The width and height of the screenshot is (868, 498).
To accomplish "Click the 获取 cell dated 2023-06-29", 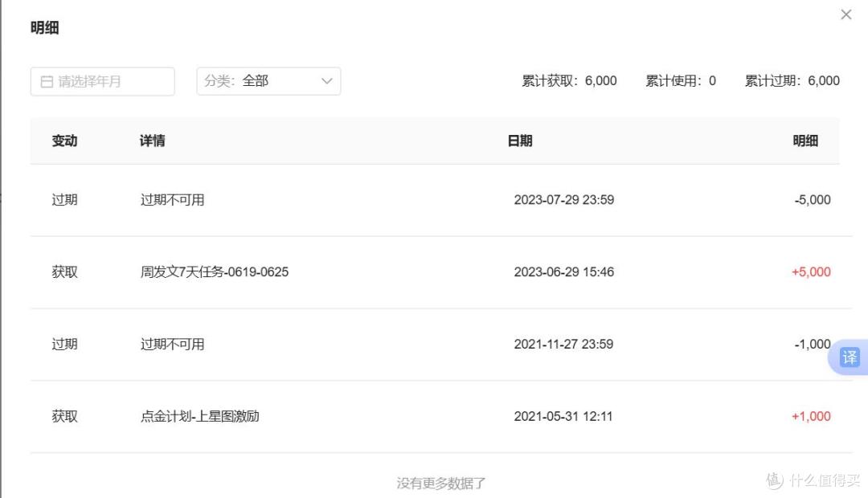I will coord(64,271).
